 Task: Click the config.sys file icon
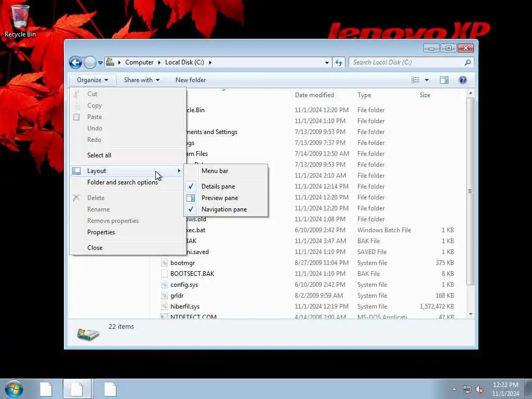tap(164, 285)
